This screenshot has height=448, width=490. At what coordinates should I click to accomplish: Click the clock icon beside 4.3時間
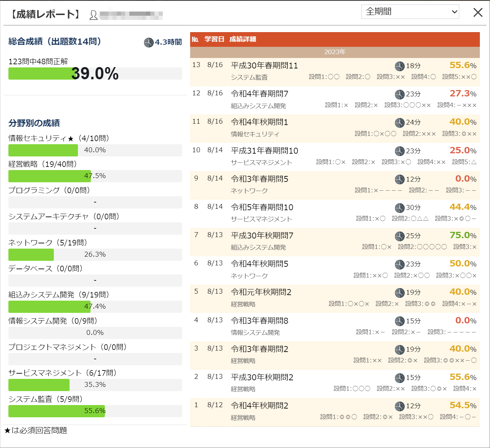click(x=149, y=43)
